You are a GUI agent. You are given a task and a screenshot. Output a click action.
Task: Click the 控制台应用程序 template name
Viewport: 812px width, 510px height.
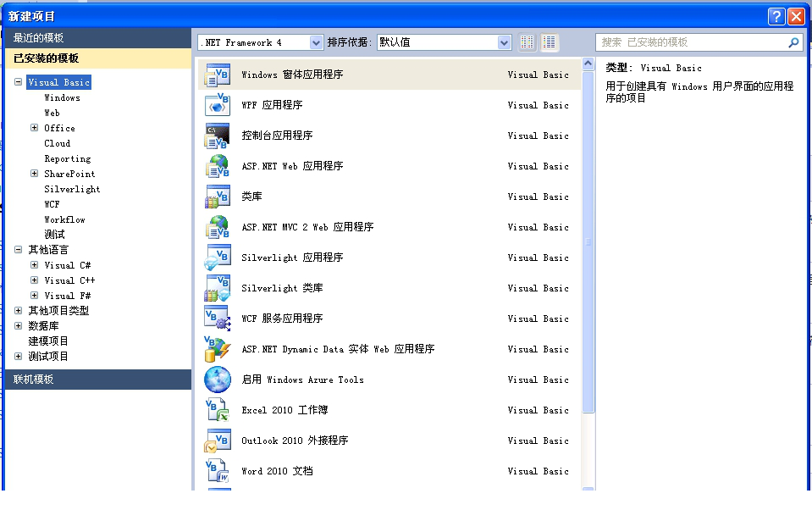pyautogui.click(x=277, y=136)
